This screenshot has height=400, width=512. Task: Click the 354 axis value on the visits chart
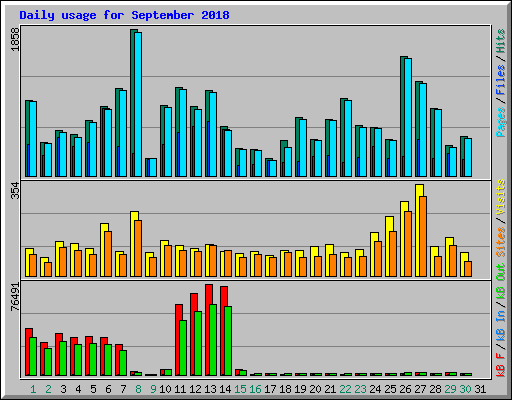click(x=15, y=190)
